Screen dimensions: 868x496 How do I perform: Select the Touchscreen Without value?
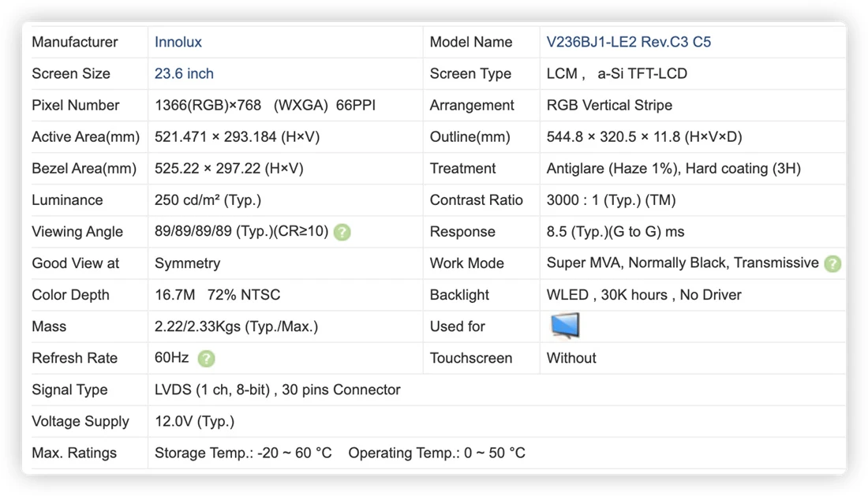[571, 358]
